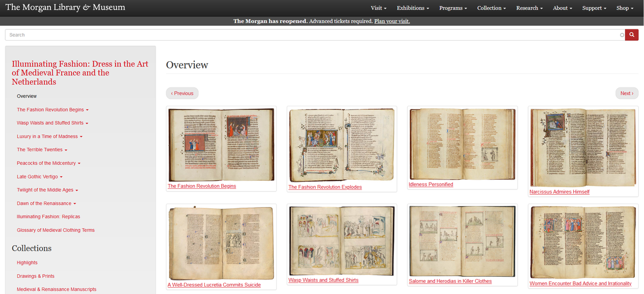Open Wasp Waists and Stuffed Shirts thumbnail

click(341, 240)
